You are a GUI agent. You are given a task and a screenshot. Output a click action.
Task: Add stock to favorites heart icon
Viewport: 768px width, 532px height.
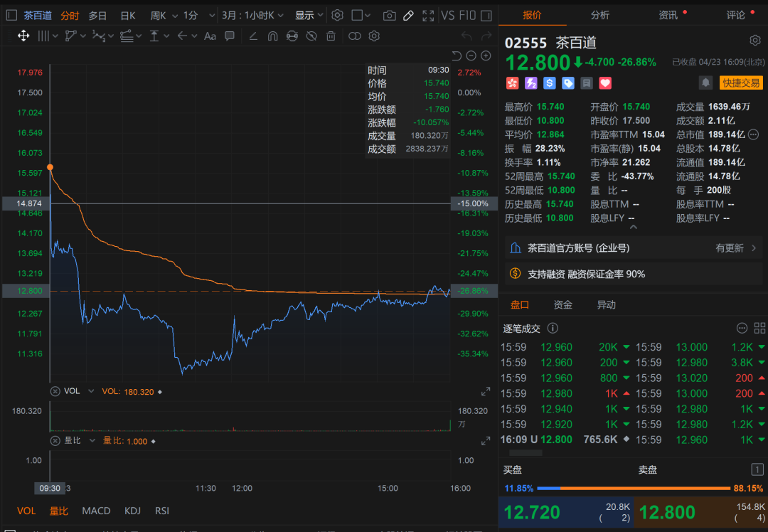[x=605, y=83]
